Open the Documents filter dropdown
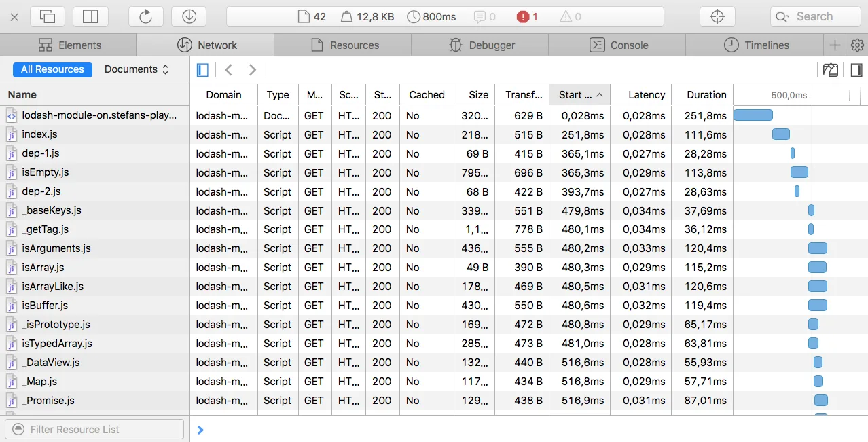868x442 pixels. (x=136, y=69)
